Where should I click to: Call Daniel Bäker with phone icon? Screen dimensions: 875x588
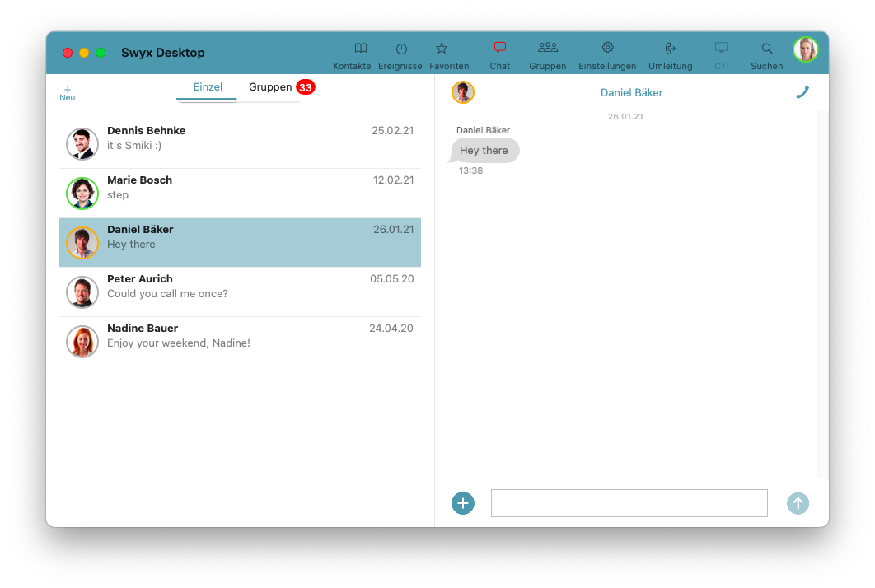point(802,92)
